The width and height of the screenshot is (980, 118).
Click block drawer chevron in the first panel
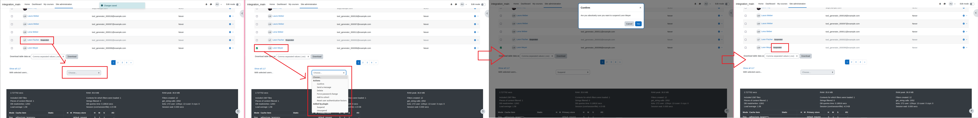[x=242, y=13]
